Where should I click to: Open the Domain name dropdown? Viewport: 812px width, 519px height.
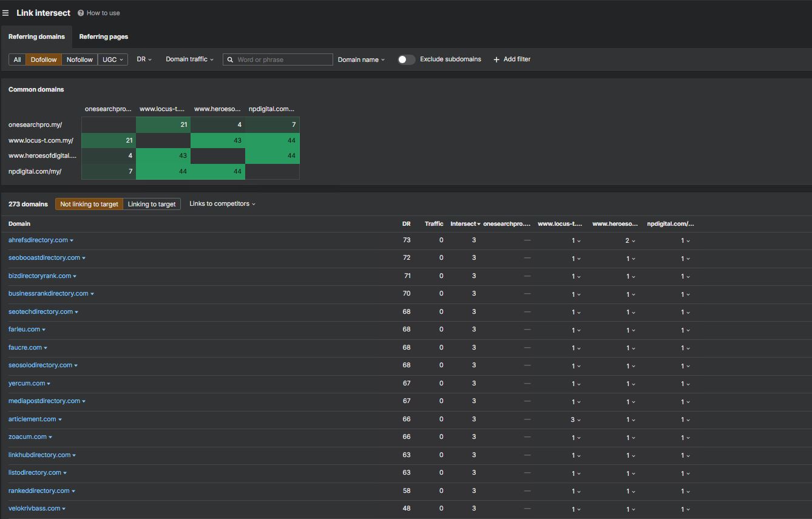tap(361, 59)
